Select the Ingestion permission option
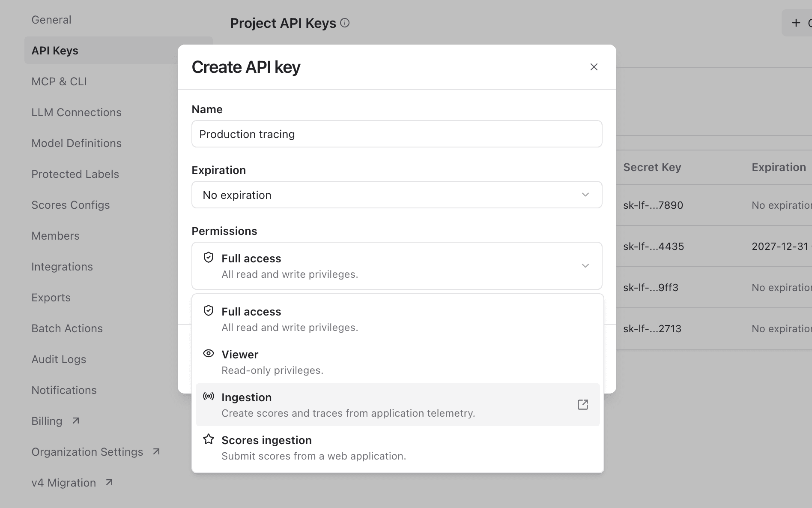 point(397,405)
